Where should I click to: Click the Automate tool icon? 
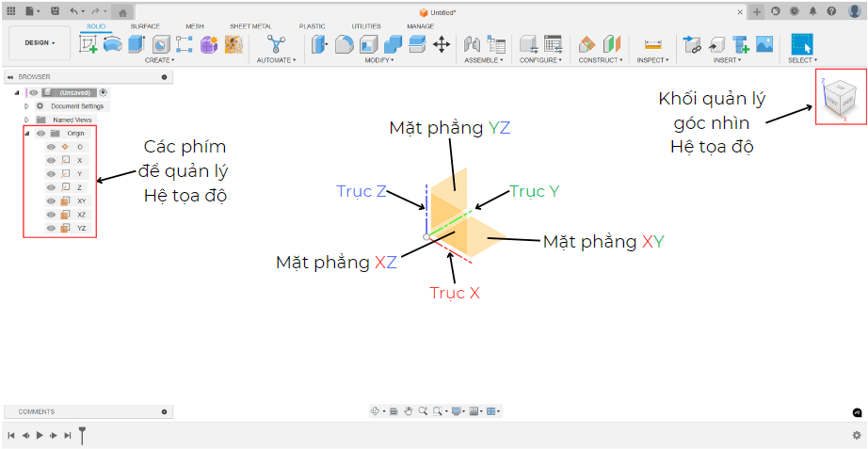click(276, 43)
